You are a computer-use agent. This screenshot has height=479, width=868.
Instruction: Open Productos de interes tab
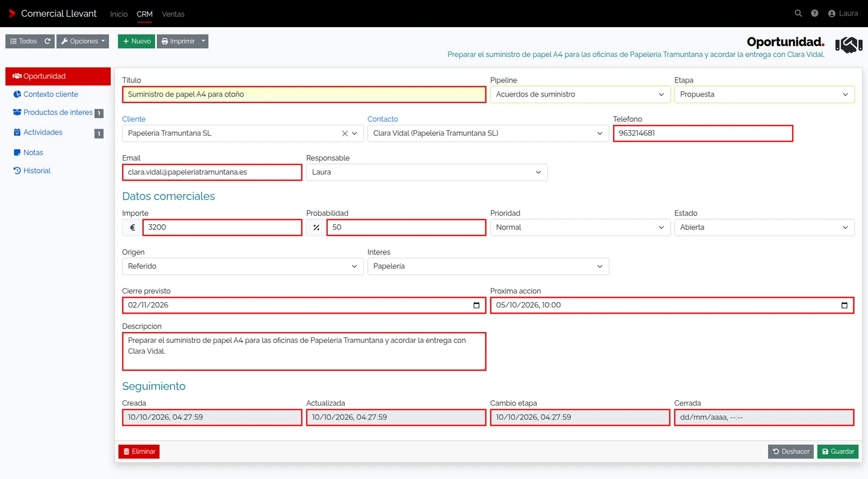[58, 113]
